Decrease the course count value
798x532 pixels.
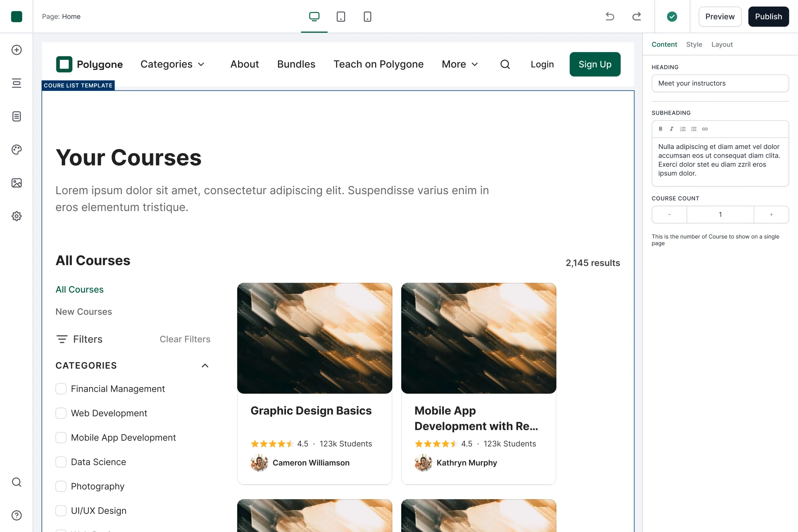[x=669, y=214]
